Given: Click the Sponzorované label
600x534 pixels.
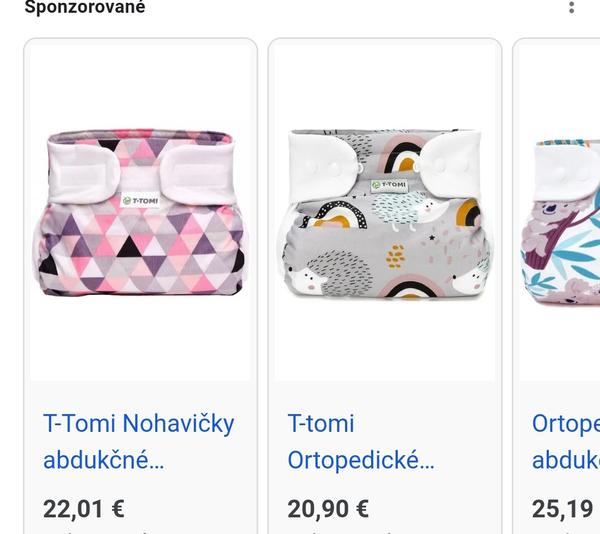Looking at the screenshot, I should pyautogui.click(x=85, y=8).
